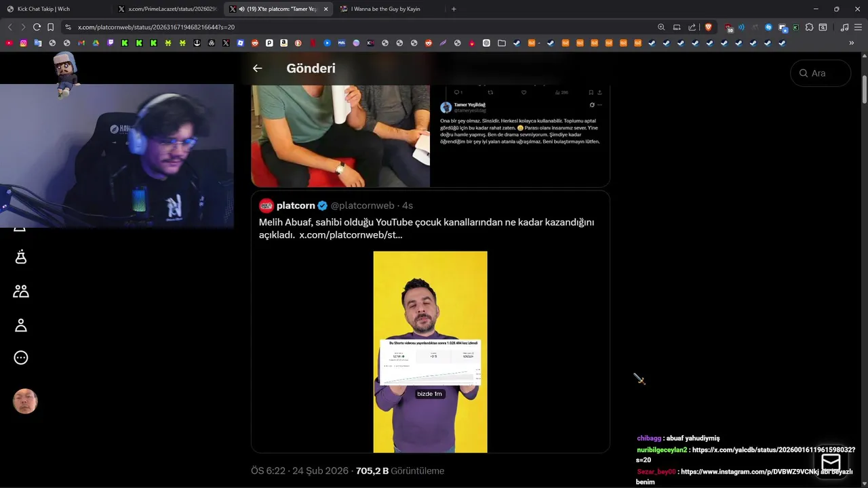Viewport: 868px width, 488px height.
Task: Show hidden bookmarks with double chevron
Action: pyautogui.click(x=852, y=43)
